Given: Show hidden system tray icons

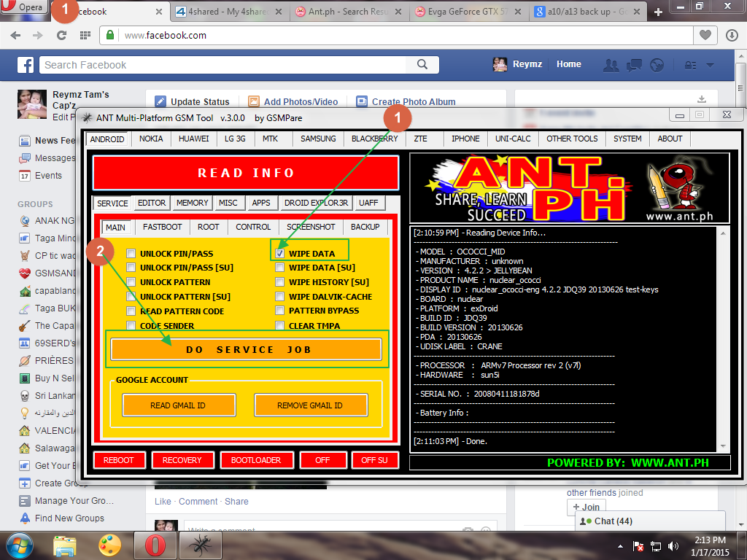Looking at the screenshot, I should pyautogui.click(x=620, y=546).
